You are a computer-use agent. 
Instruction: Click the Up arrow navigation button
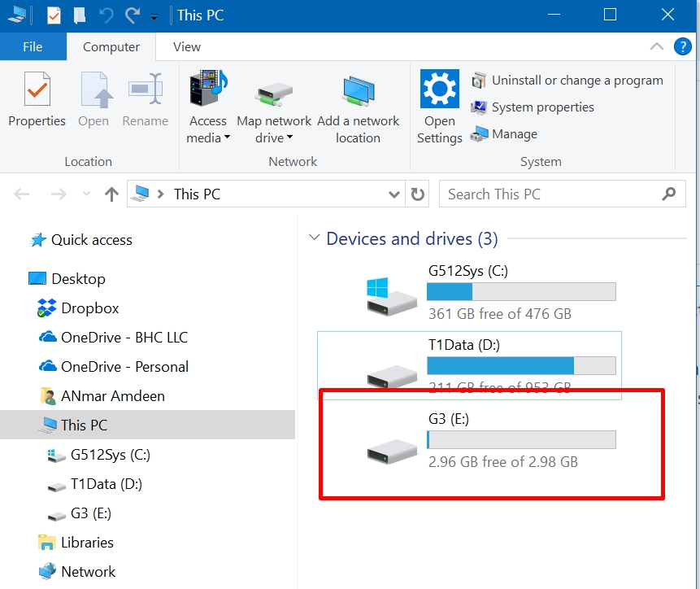112,194
